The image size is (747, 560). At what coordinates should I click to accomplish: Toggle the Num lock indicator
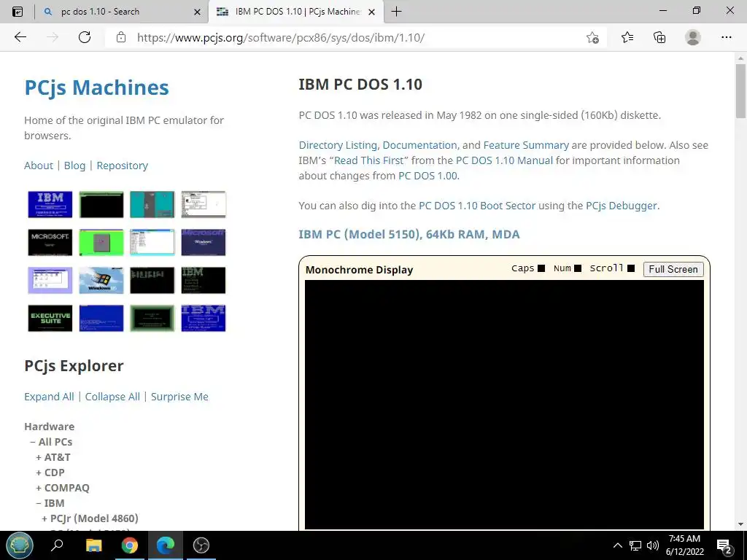[x=578, y=268]
